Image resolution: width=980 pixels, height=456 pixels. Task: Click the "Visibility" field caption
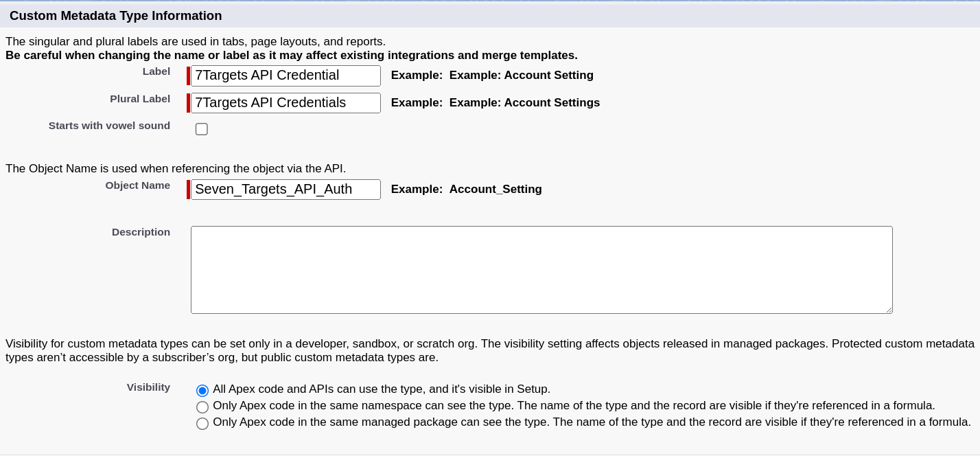pos(148,387)
